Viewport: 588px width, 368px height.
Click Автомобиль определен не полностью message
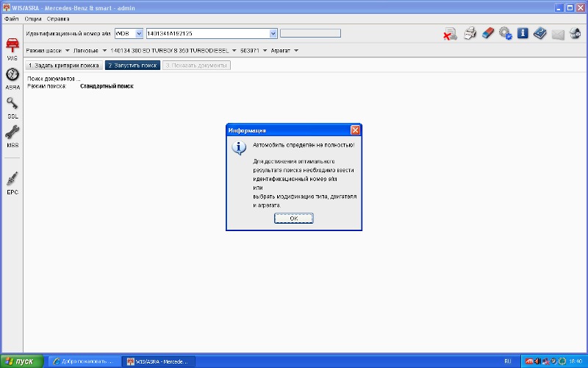(304, 145)
